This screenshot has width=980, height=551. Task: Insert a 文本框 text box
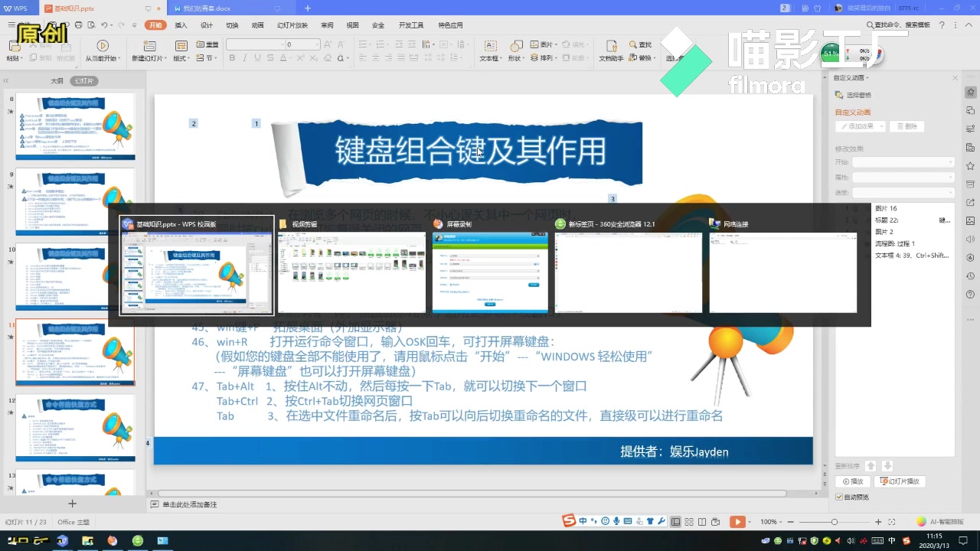click(490, 51)
